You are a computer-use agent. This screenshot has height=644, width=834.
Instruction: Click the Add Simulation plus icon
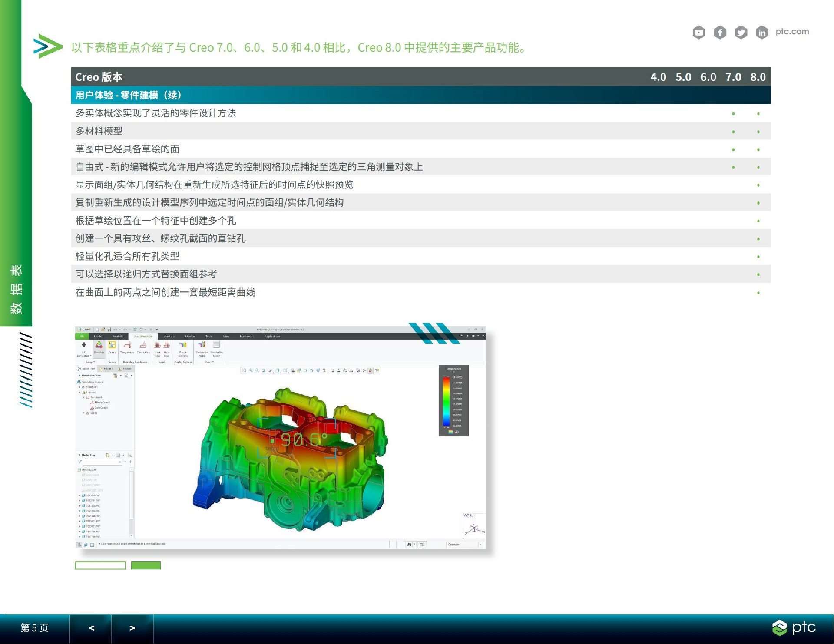84,345
